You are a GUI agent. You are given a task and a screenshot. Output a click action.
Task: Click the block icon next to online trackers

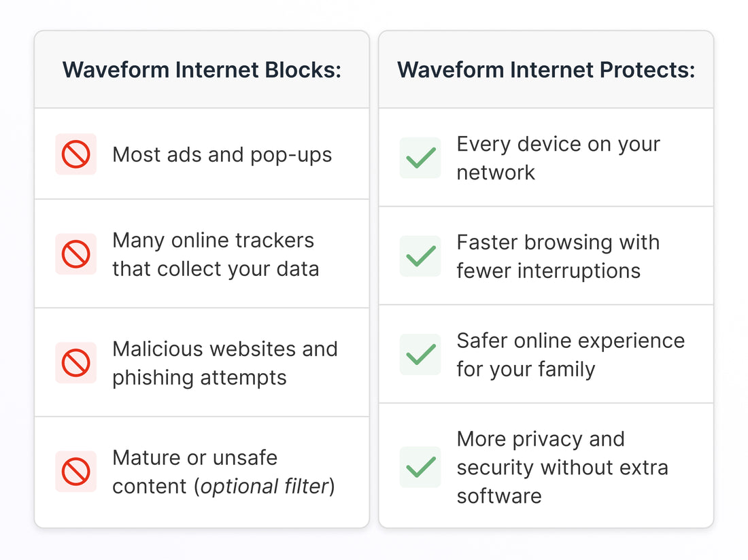tap(75, 254)
